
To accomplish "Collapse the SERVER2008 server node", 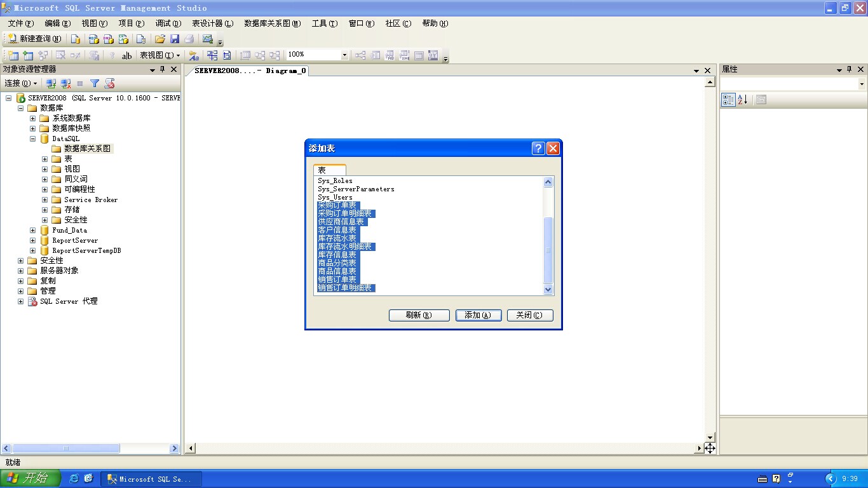I will click(x=9, y=98).
